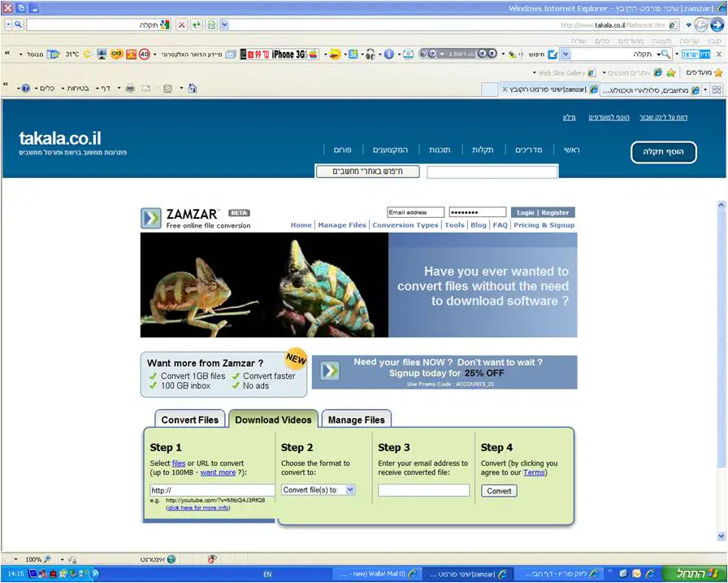The image size is (728, 583).
Task: Click the Step 3 email address field
Action: (423, 490)
